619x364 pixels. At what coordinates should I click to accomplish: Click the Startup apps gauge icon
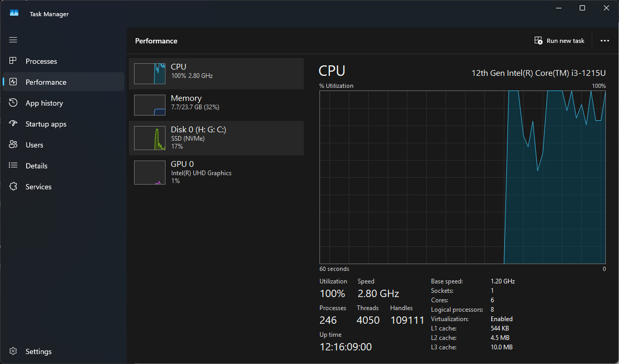13,123
